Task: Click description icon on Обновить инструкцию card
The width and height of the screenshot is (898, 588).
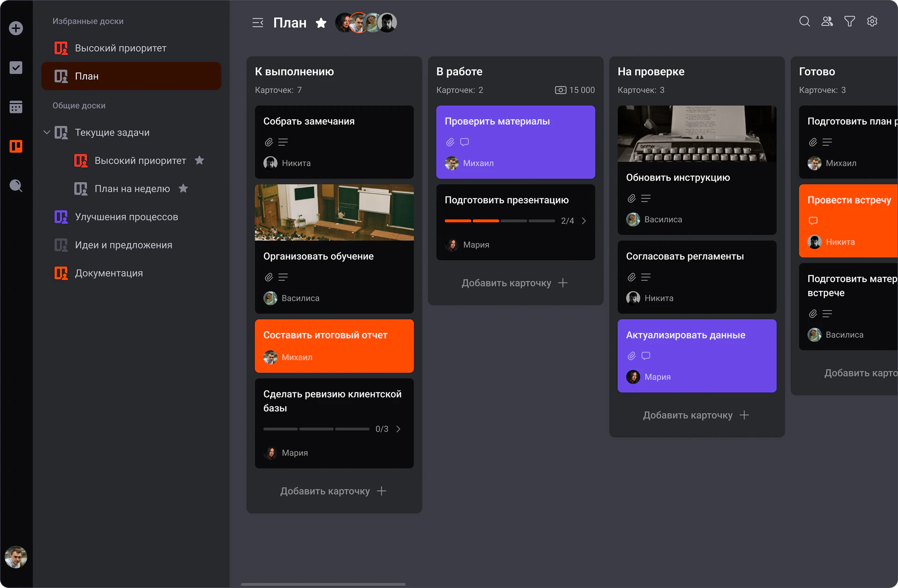Action: pyautogui.click(x=646, y=198)
